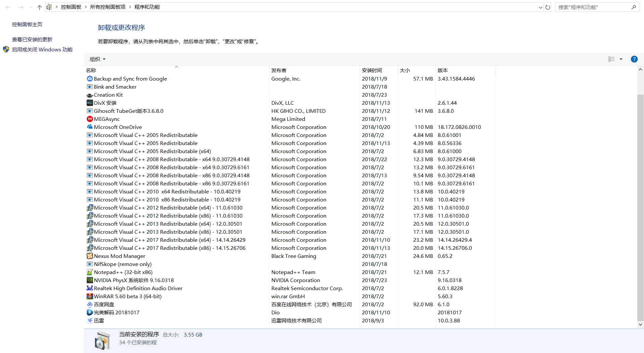Screen dimensions: 644x353
Task: Click the scrollbar up arrow
Action: 640,70
